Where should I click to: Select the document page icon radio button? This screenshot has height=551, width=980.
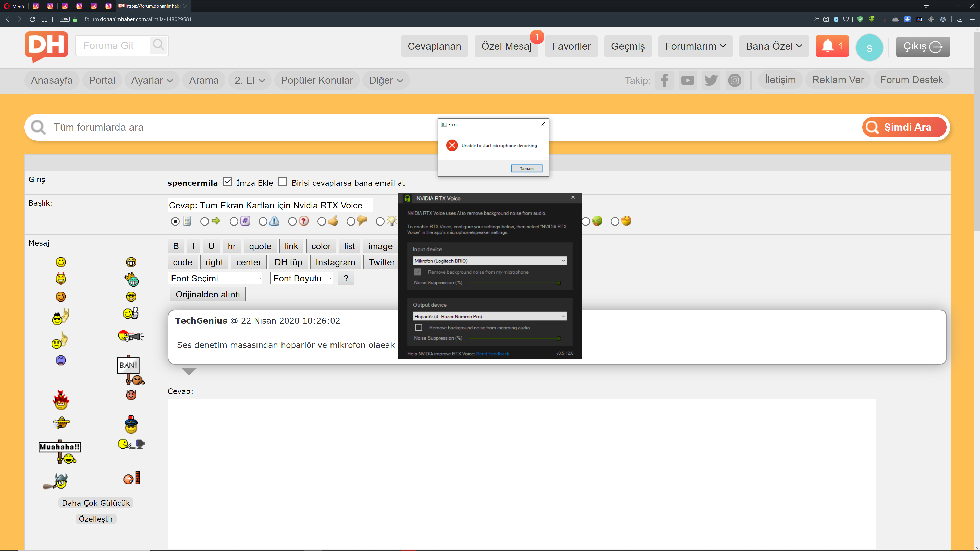tap(175, 221)
